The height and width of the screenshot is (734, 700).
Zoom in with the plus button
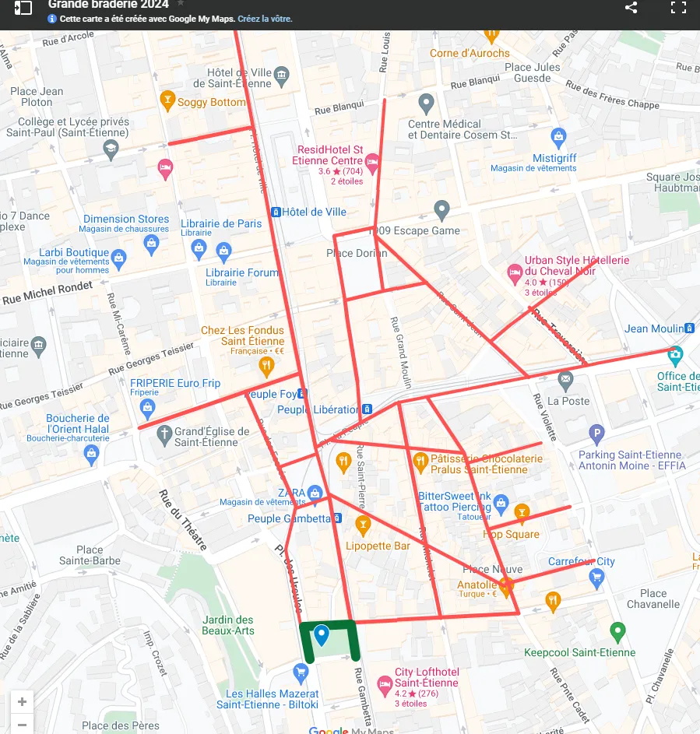[22, 701]
